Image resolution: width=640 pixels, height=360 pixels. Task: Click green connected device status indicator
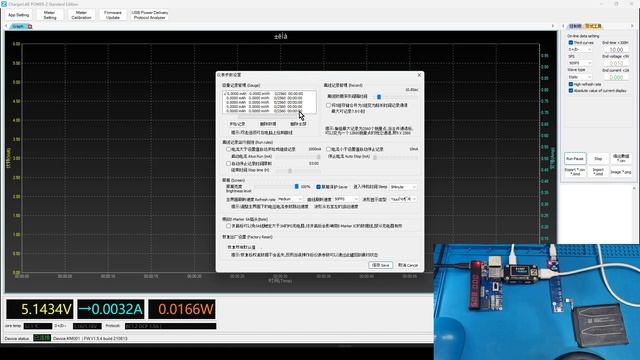point(42,338)
